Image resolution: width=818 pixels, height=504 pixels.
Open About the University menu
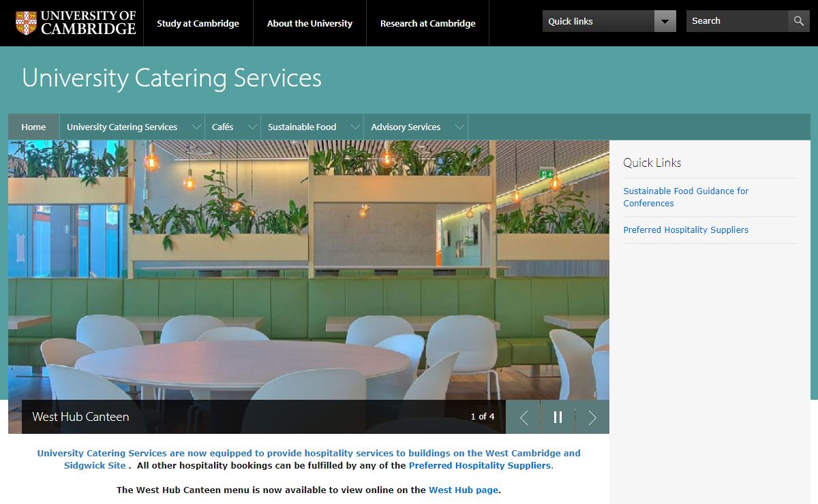(309, 23)
